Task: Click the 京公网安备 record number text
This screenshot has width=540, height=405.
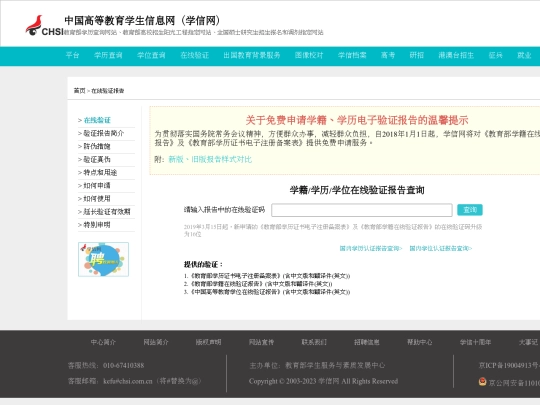Action: pyautogui.click(x=514, y=383)
